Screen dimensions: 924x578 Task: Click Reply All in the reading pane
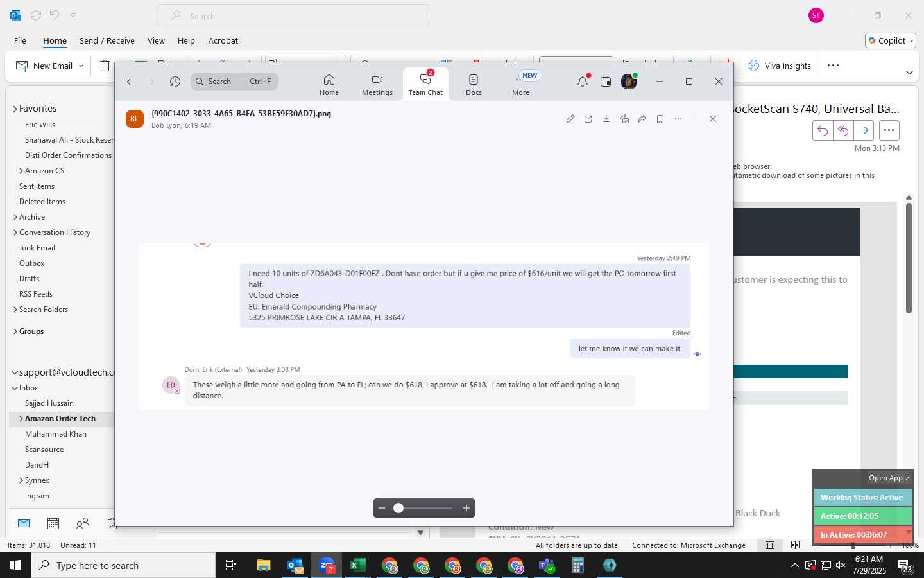[x=843, y=130]
